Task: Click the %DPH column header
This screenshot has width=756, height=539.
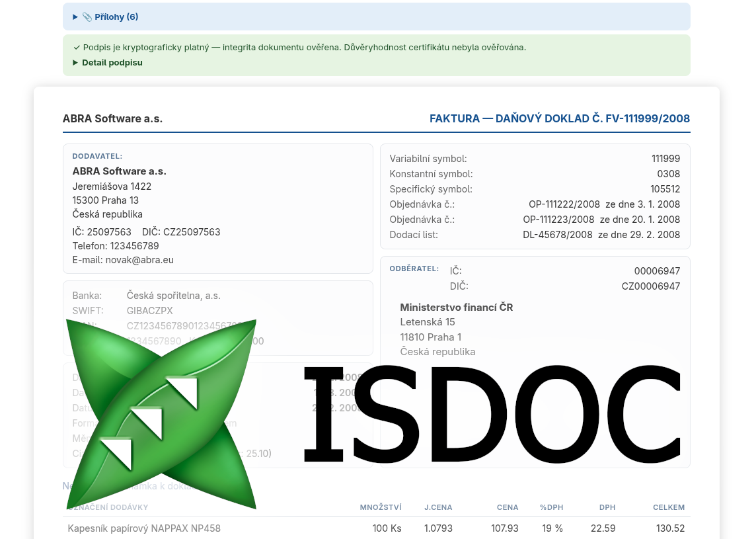Action: (552, 508)
